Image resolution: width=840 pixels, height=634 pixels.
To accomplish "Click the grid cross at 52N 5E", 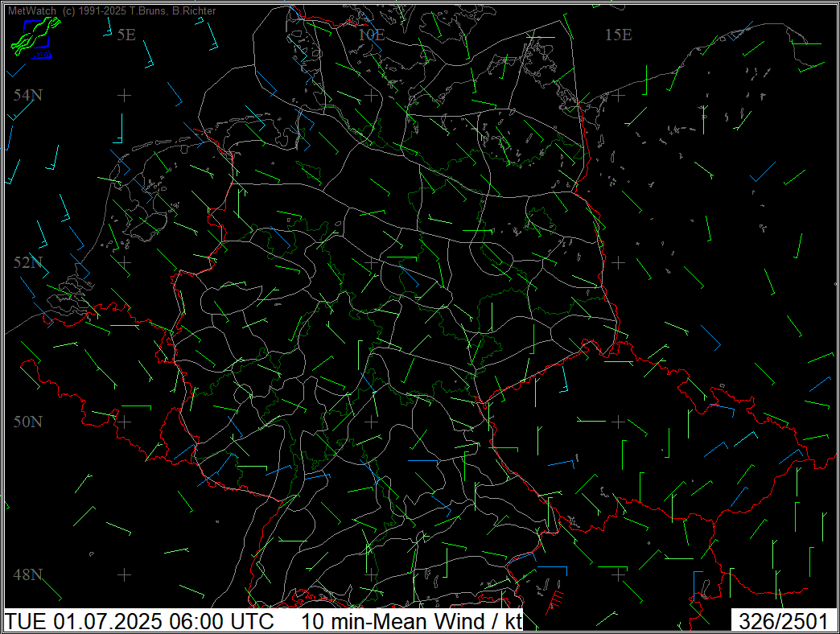I will click(x=124, y=262).
